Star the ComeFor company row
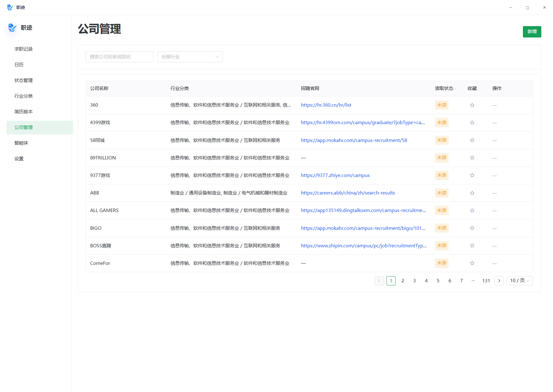553x392 pixels. pos(472,263)
